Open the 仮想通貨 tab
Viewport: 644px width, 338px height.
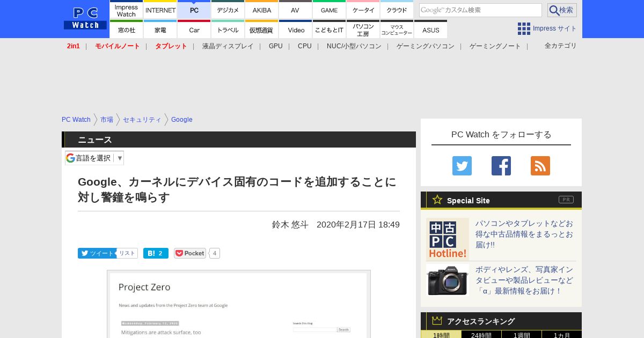pyautogui.click(x=262, y=30)
